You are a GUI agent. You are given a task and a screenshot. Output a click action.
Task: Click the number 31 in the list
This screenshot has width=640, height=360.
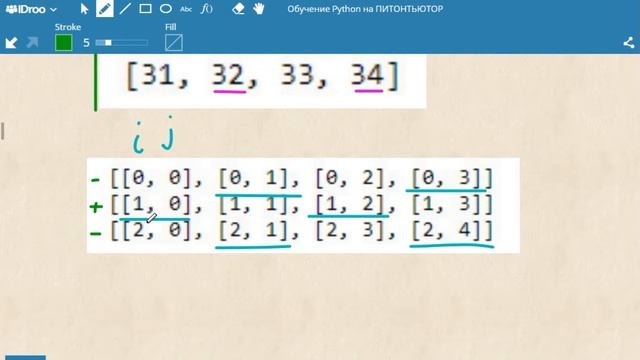158,76
